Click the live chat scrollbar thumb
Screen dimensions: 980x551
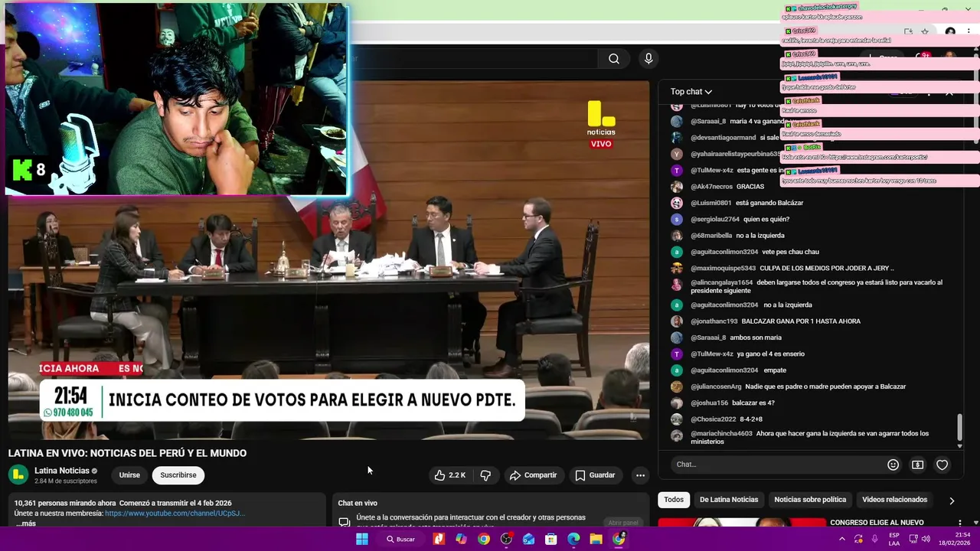pos(960,427)
